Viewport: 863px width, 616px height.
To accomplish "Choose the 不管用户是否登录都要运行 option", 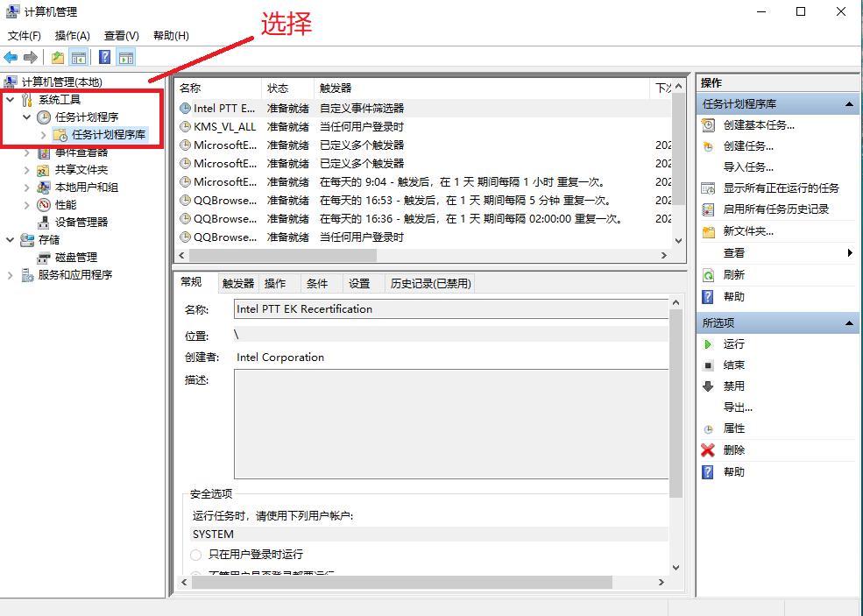I will pos(195,571).
